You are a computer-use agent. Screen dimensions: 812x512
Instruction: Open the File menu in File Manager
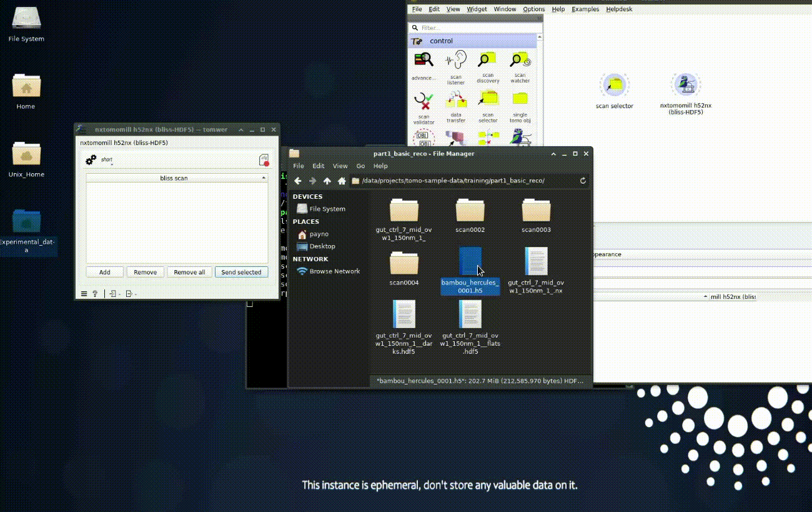click(x=299, y=166)
